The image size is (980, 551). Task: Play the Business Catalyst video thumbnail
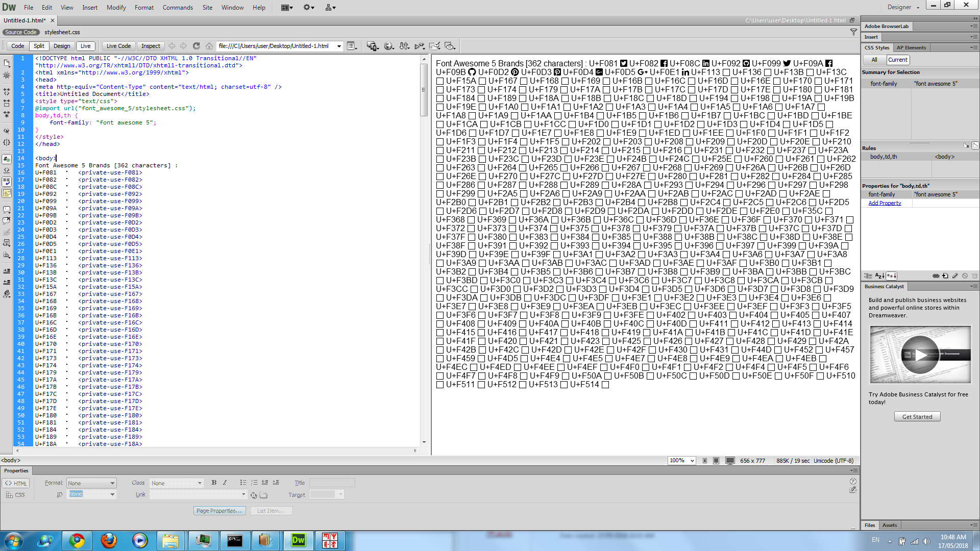[x=920, y=355]
